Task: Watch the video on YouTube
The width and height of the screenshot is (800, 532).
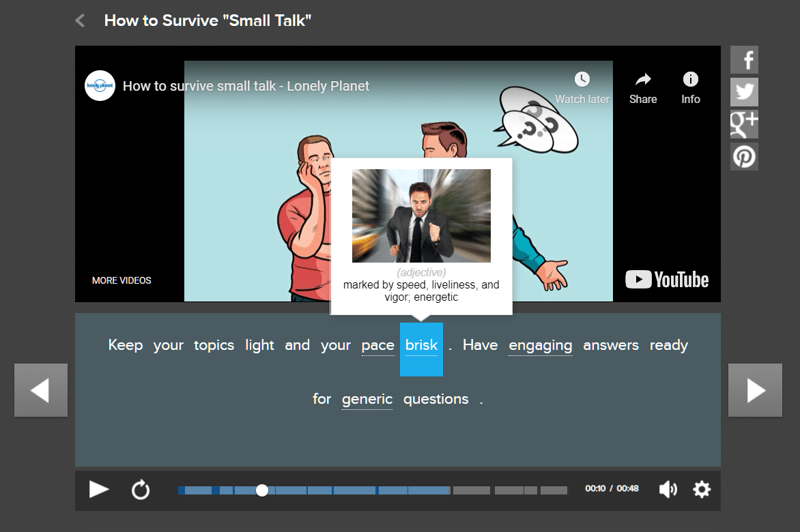Action: 666,279
